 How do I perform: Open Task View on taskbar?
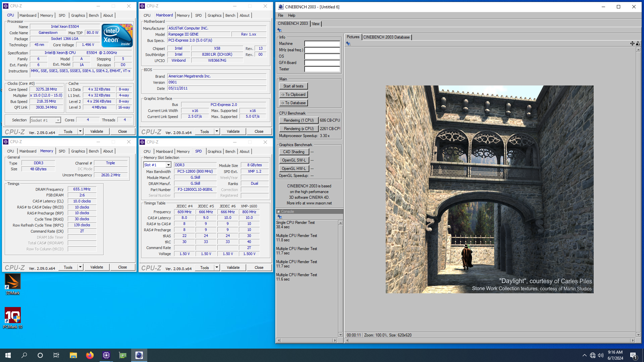click(x=56, y=355)
